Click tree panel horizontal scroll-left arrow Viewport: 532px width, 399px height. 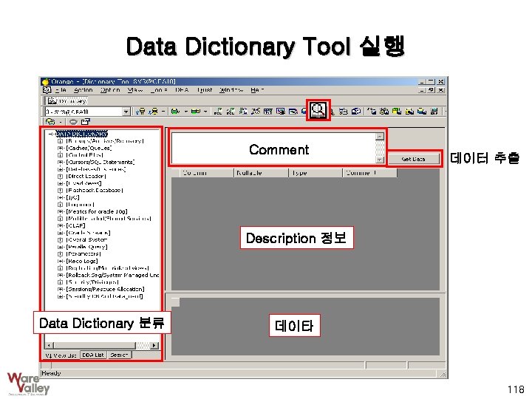pos(50,345)
